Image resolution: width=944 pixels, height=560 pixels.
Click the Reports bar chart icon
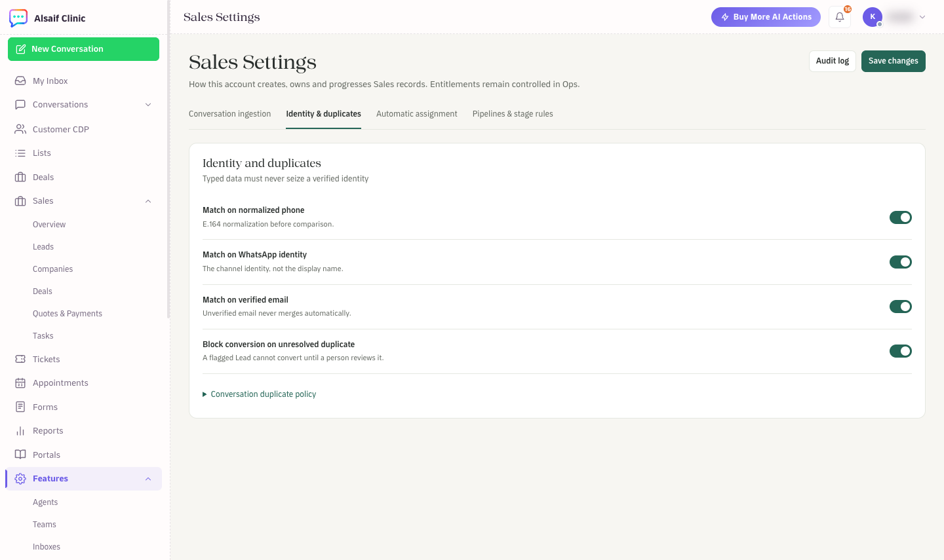tap(20, 430)
